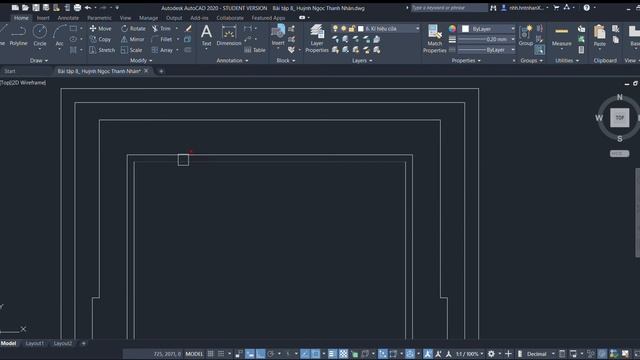Insert a Table annotation
This screenshot has height=360, width=640.
coord(255,50)
